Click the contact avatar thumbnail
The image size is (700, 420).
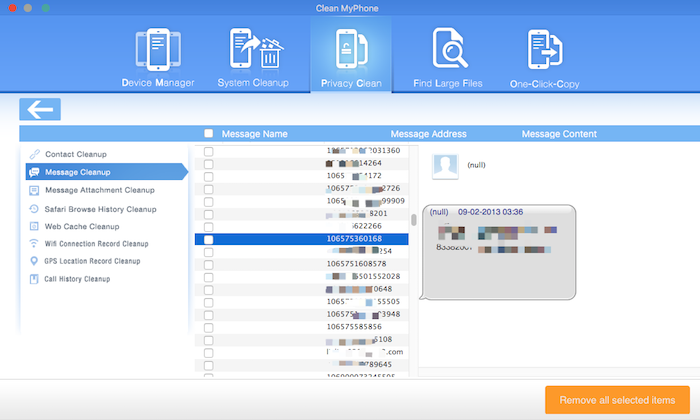pyautogui.click(x=446, y=166)
